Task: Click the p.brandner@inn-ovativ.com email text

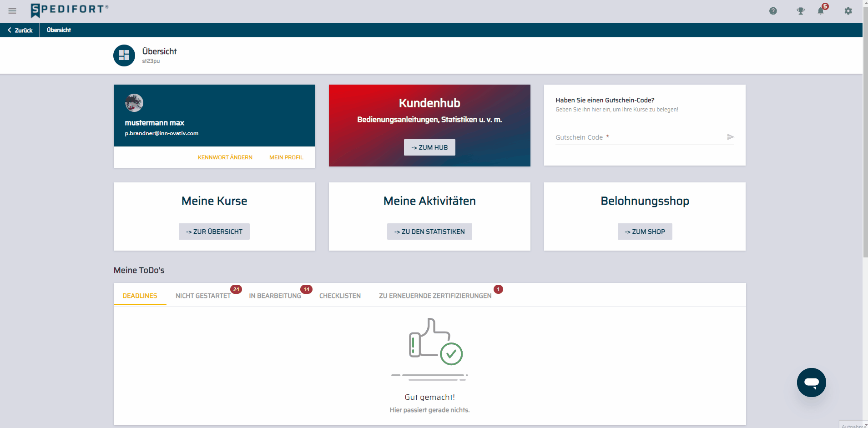Action: tap(161, 133)
